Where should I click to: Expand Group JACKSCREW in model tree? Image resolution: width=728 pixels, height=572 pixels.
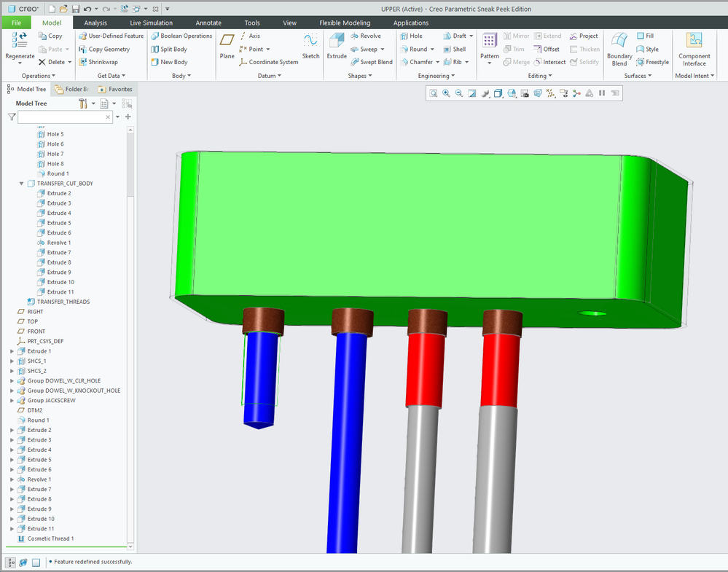[x=12, y=401]
